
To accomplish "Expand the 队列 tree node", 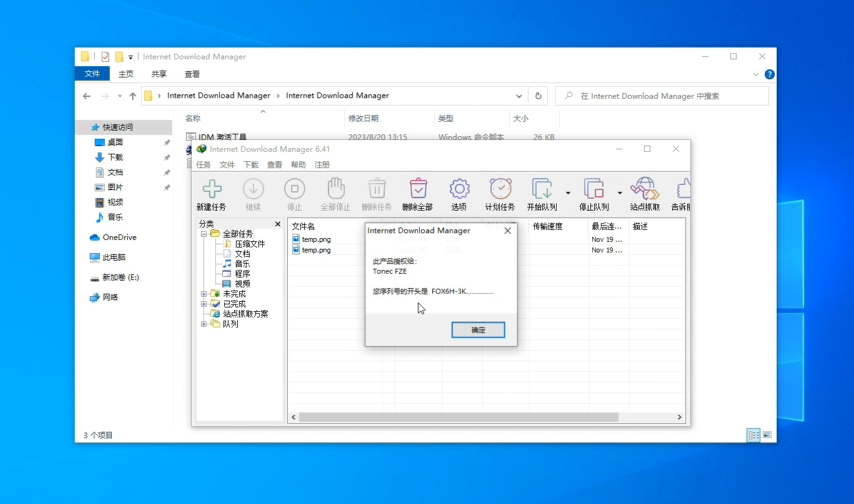I will [204, 324].
